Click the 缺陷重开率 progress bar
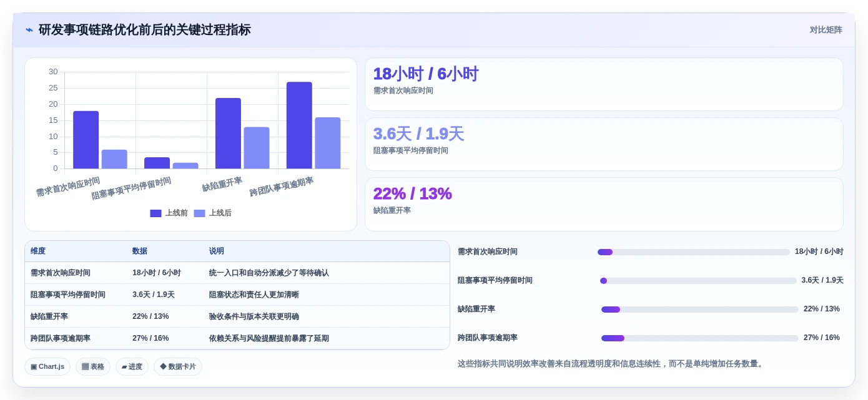The width and height of the screenshot is (868, 400). (700, 310)
